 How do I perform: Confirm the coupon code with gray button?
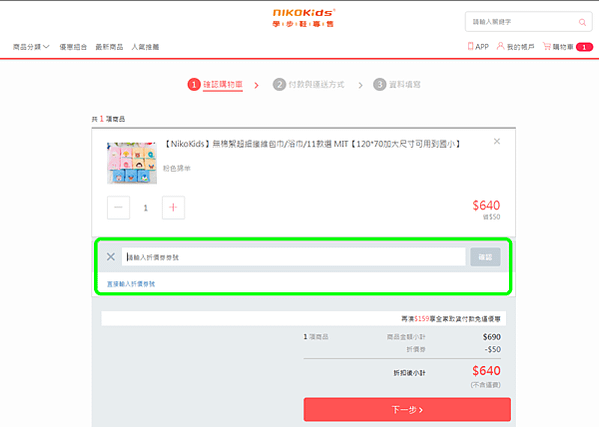[x=485, y=257]
